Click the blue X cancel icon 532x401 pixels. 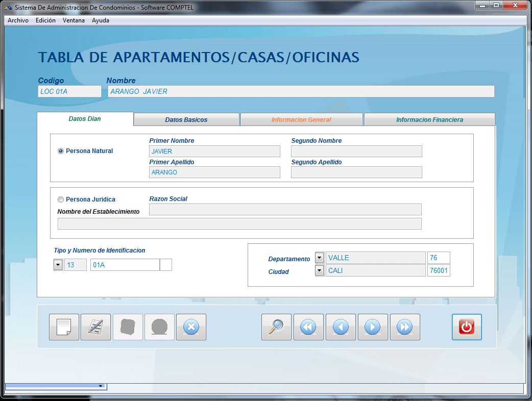pyautogui.click(x=191, y=327)
